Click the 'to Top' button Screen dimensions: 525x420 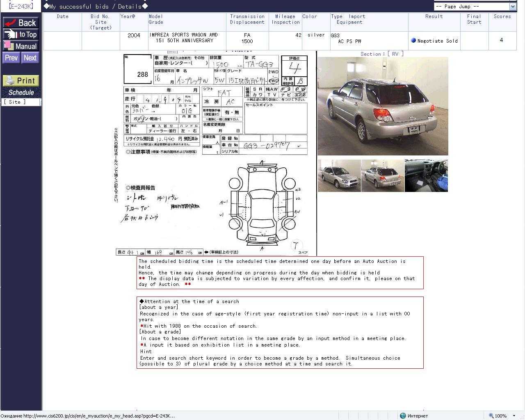(x=21, y=34)
